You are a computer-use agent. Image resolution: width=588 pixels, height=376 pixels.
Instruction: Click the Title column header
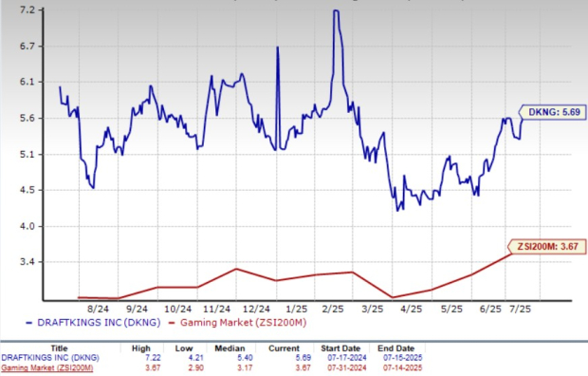(x=59, y=348)
